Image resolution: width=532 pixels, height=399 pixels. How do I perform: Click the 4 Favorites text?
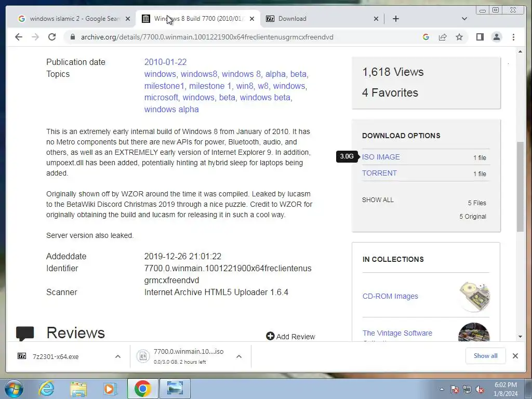tap(390, 92)
